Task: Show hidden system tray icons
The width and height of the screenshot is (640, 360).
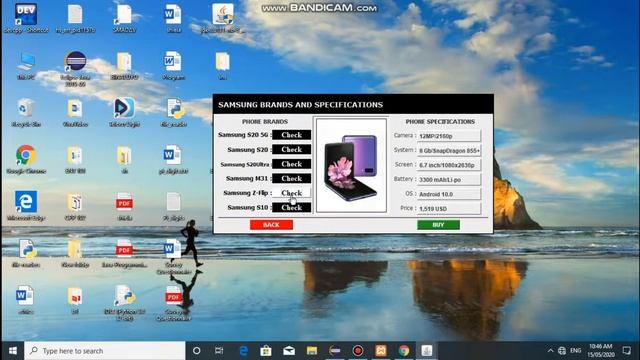Action: 550,351
